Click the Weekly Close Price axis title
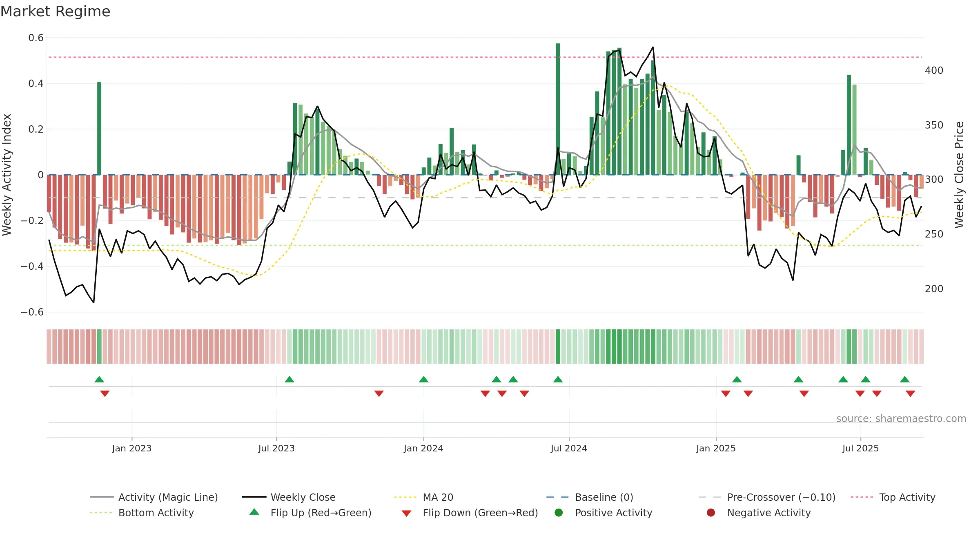Image resolution: width=980 pixels, height=551 pixels. tap(959, 175)
